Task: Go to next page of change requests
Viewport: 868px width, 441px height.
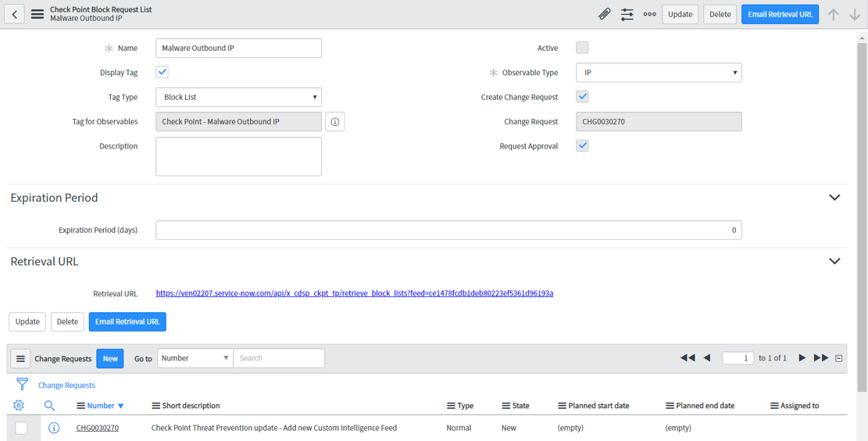Action: click(x=802, y=358)
